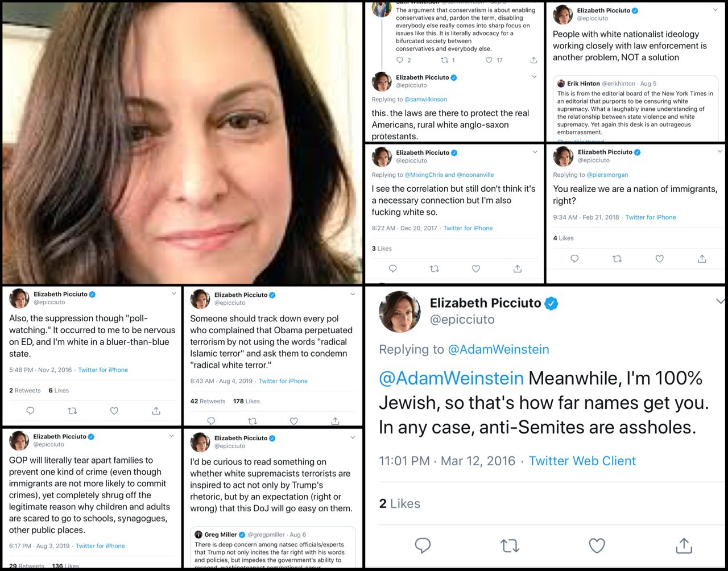Image resolution: width=728 pixels, height=571 pixels.
Task: Click retweet icon on the Jewish tweet
Action: pyautogui.click(x=510, y=546)
